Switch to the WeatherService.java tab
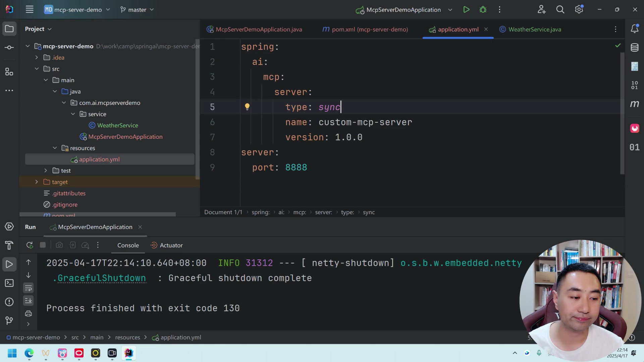Image resolution: width=644 pixels, height=362 pixels. tap(534, 29)
